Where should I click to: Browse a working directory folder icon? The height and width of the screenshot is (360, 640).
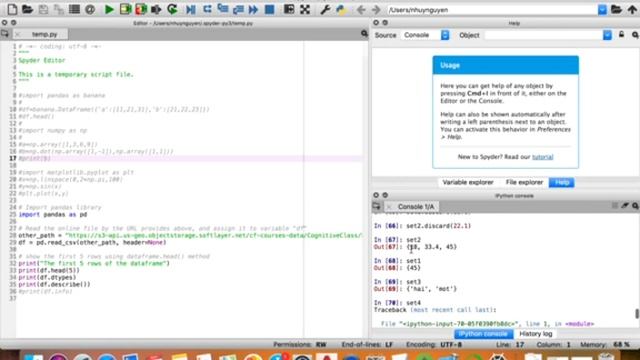pos(616,9)
